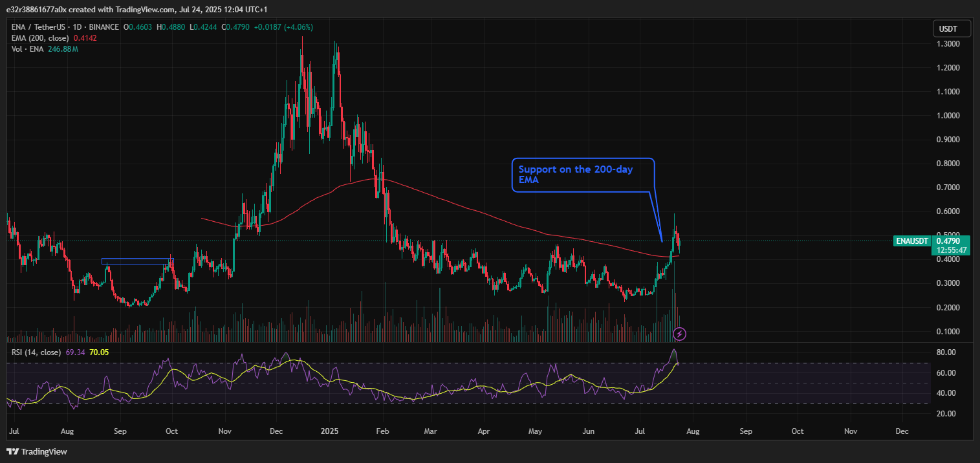Click the purple lightning bolt event icon

(679, 334)
